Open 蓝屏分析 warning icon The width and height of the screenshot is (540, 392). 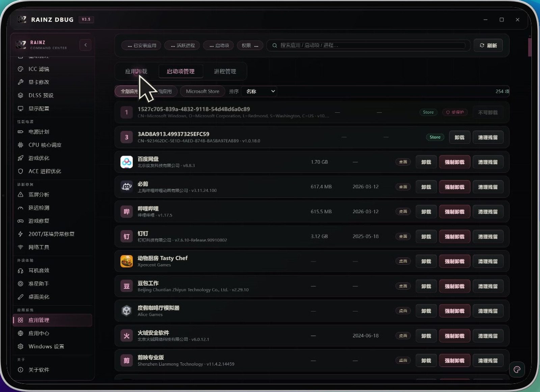tap(21, 194)
